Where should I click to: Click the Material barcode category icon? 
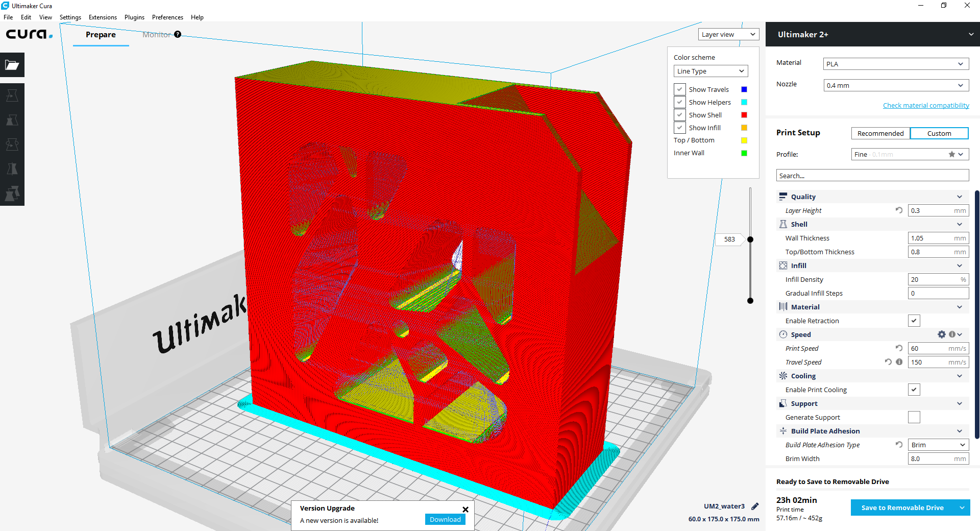tap(783, 307)
